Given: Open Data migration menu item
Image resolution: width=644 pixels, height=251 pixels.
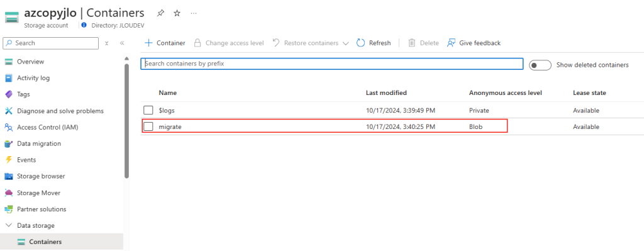Looking at the screenshot, I should coord(39,144).
